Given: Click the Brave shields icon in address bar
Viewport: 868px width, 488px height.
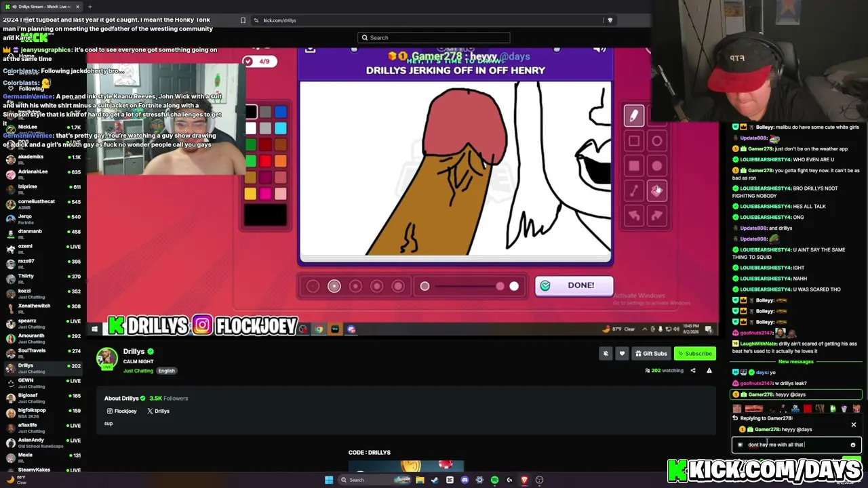Looking at the screenshot, I should [x=610, y=20].
